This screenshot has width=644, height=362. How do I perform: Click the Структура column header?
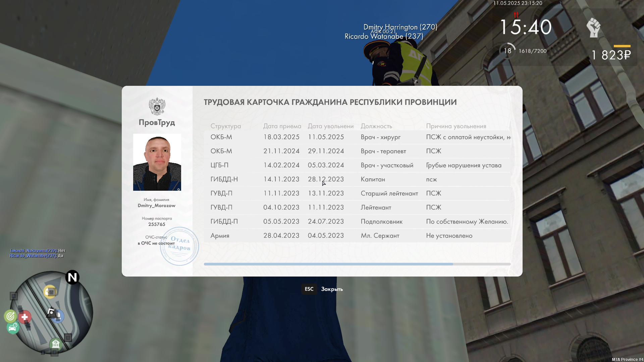coord(225,126)
